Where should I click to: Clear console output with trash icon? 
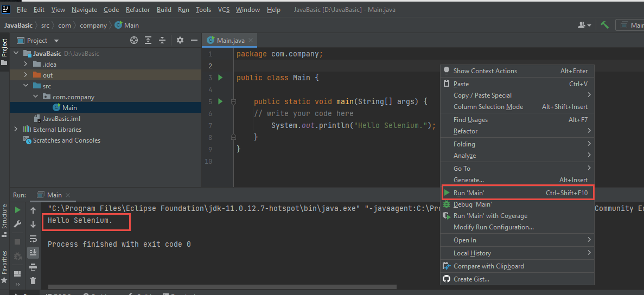coord(33,280)
